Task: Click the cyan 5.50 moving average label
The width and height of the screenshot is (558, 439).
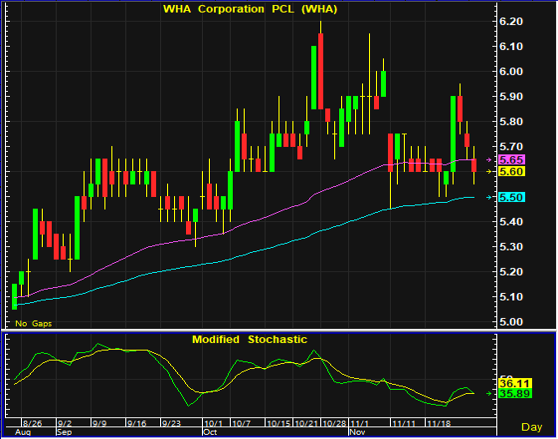Action: pyautogui.click(x=512, y=197)
